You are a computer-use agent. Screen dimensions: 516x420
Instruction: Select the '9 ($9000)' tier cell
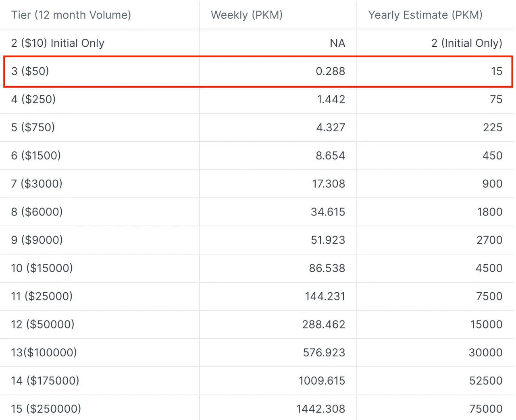coord(37,240)
